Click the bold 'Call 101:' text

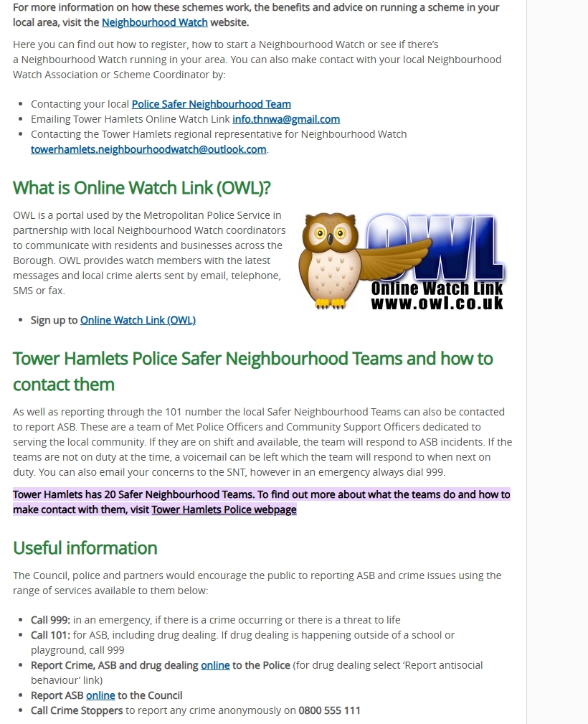pyautogui.click(x=50, y=635)
